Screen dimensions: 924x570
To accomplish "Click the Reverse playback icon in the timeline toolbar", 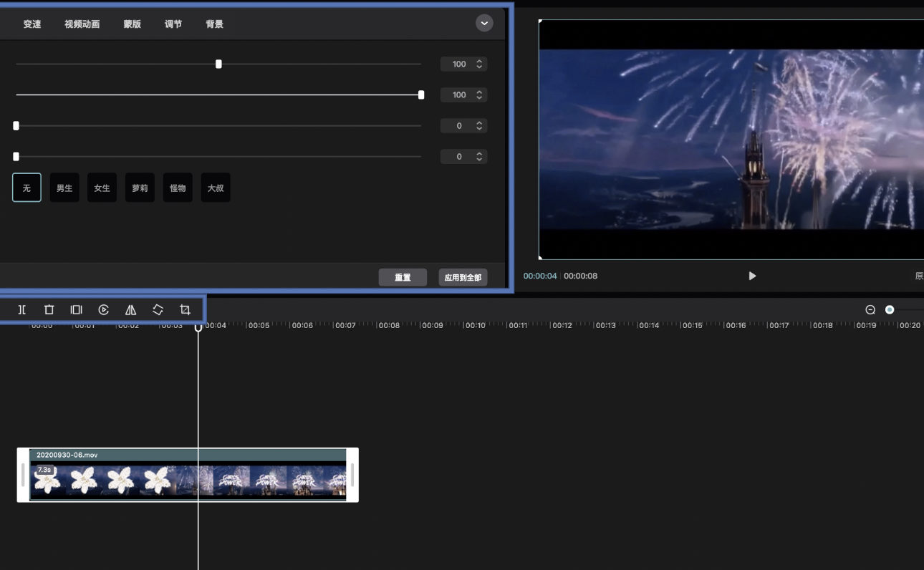I will (104, 310).
